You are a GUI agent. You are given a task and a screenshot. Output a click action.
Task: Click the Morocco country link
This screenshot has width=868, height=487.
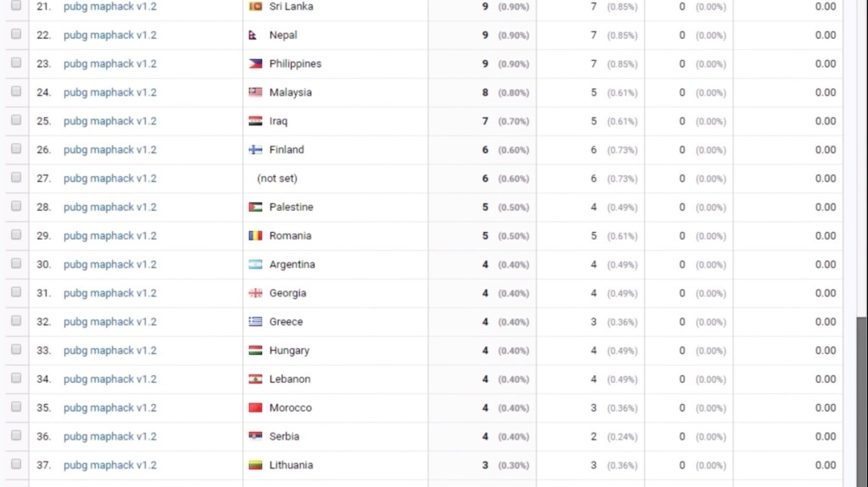pos(291,407)
